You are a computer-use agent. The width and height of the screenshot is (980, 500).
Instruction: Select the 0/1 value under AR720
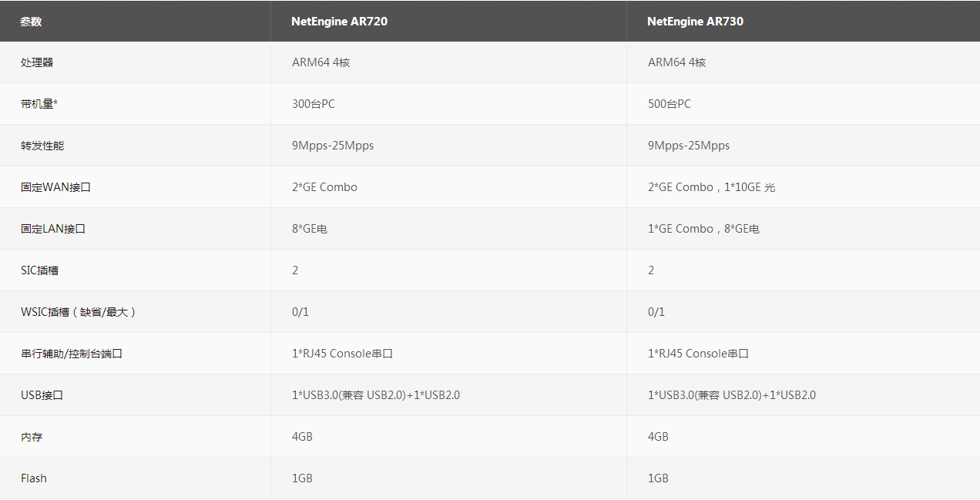300,312
